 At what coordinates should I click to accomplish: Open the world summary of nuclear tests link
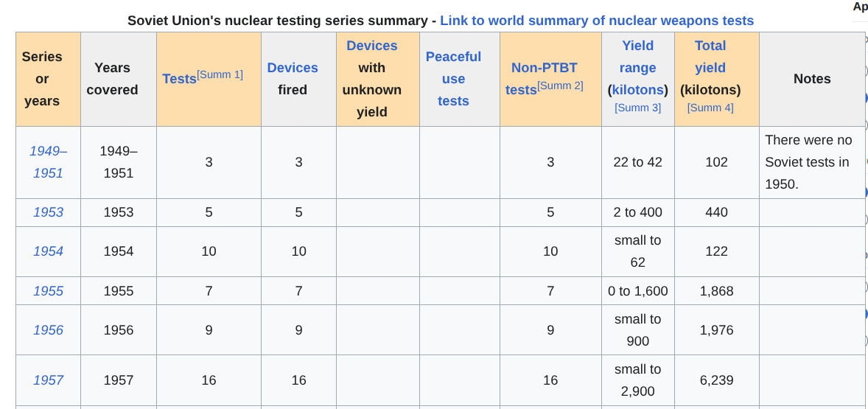(597, 21)
